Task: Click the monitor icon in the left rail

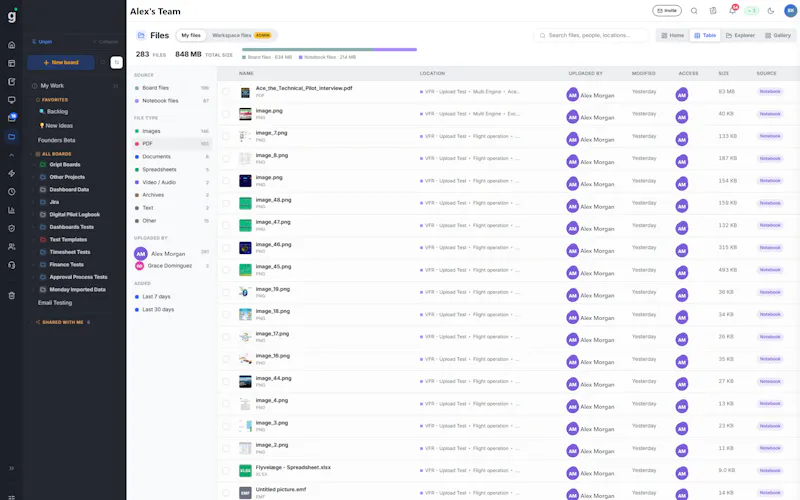Action: tap(11, 100)
